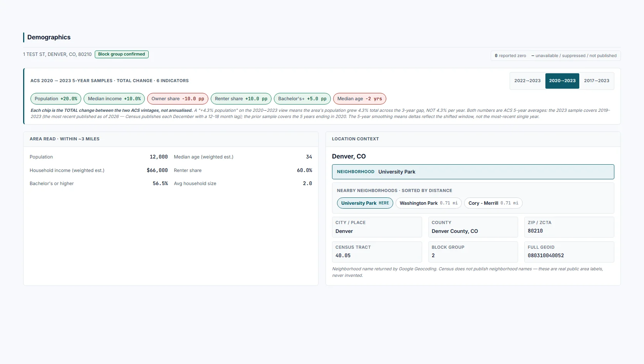Click the Median age -2 yrs chip
The image size is (644, 364).
360,99
